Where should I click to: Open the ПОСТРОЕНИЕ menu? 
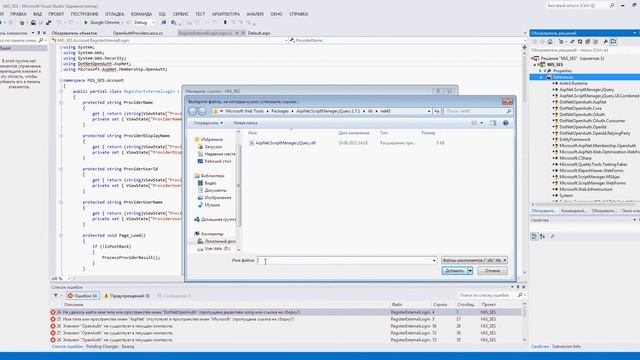84,14
